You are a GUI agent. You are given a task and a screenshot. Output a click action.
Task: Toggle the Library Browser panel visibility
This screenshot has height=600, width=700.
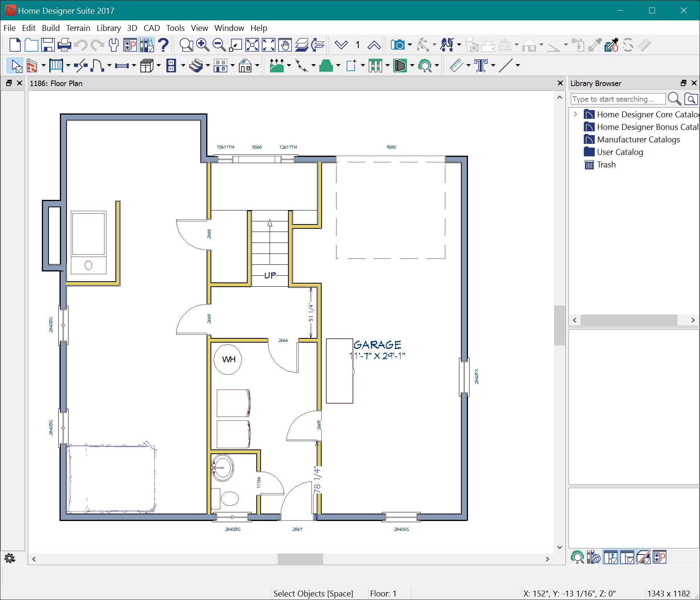coord(695,83)
